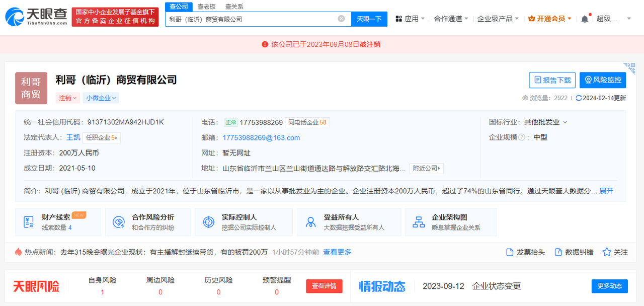This screenshot has width=644, height=306.
Task: Switch to the 查老板 tab
Action: (206, 7)
